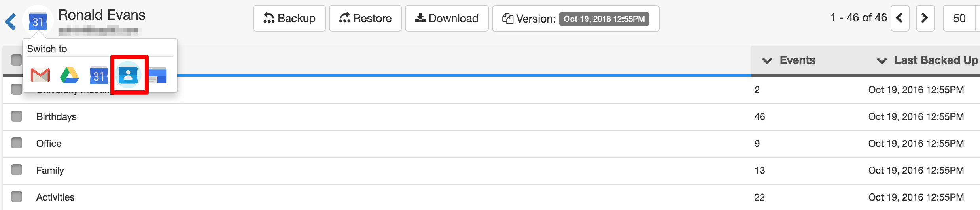Switch to the Contacts service icon
This screenshot has height=210, width=980.
click(x=129, y=75)
